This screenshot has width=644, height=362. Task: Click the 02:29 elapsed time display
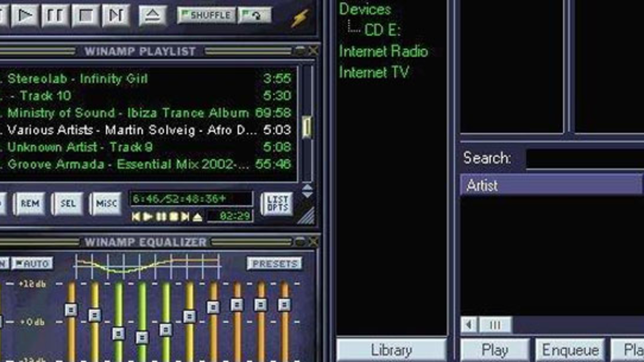click(x=230, y=216)
